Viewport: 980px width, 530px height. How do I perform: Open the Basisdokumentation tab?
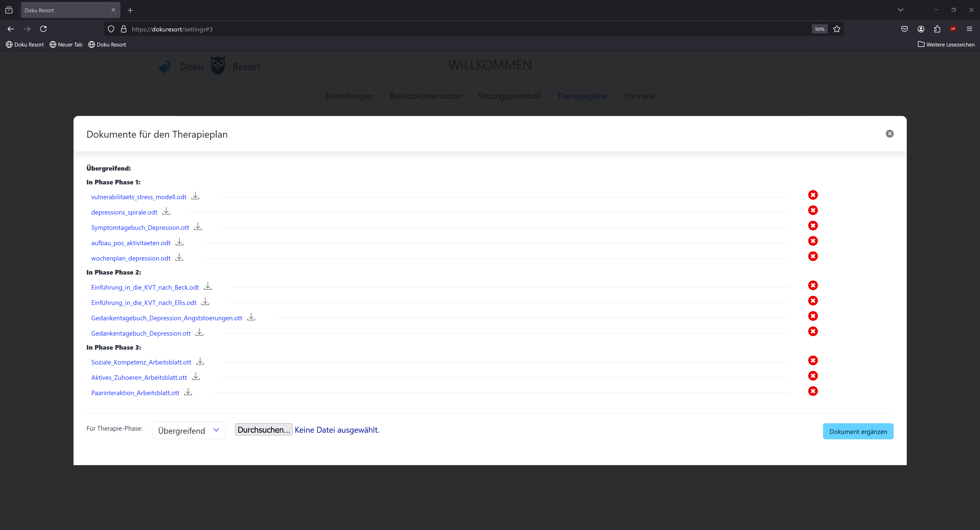(x=425, y=96)
